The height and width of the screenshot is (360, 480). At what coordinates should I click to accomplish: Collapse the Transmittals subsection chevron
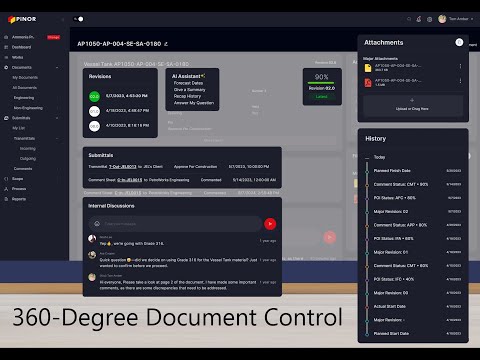[x=57, y=138]
